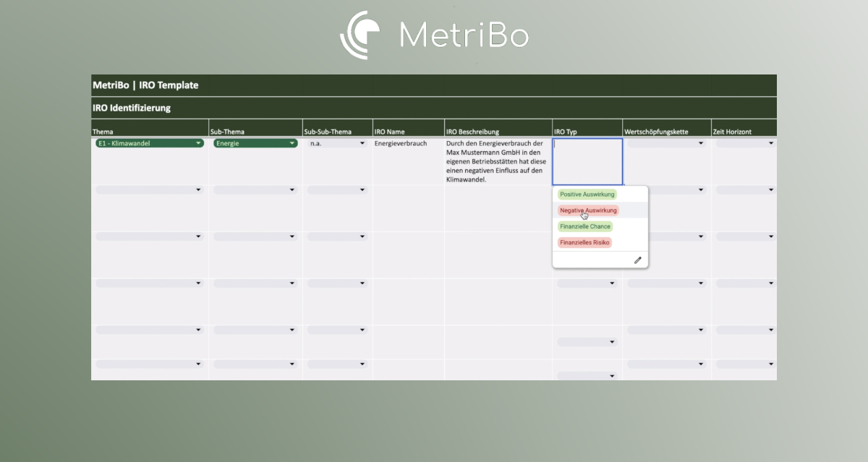Choose Positive Auswirkung from the list

pos(587,194)
